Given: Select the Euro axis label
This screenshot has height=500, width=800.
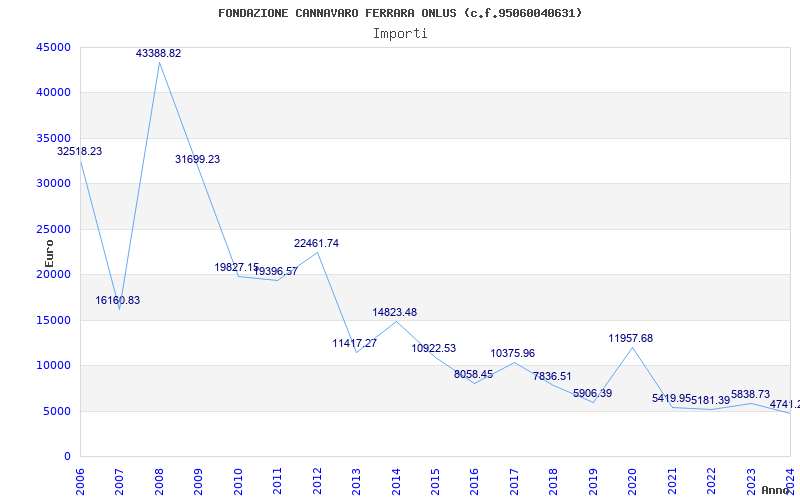Looking at the screenshot, I should [49, 254].
